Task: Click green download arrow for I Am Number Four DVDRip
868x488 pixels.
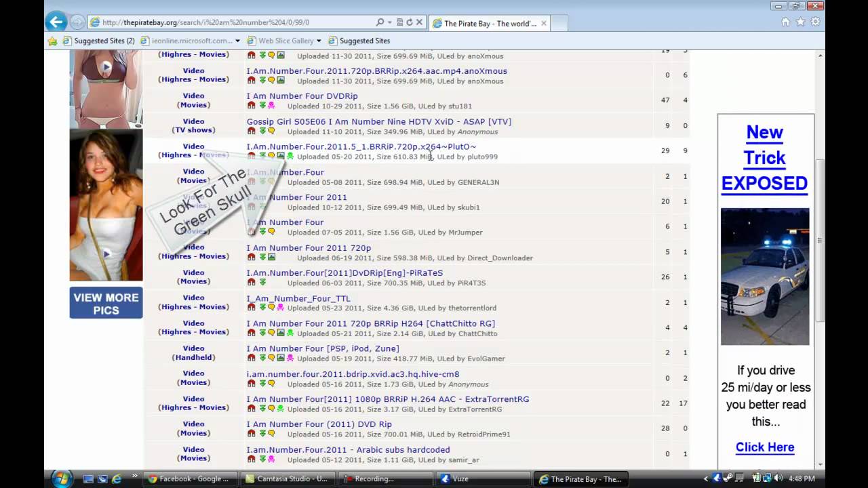Action: pos(262,106)
